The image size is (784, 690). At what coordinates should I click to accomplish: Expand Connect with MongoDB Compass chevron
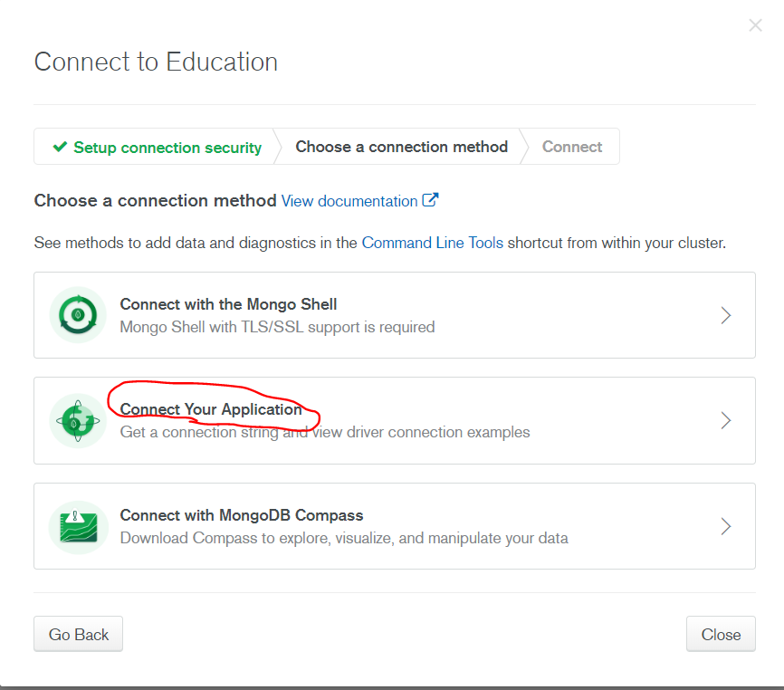[726, 526]
